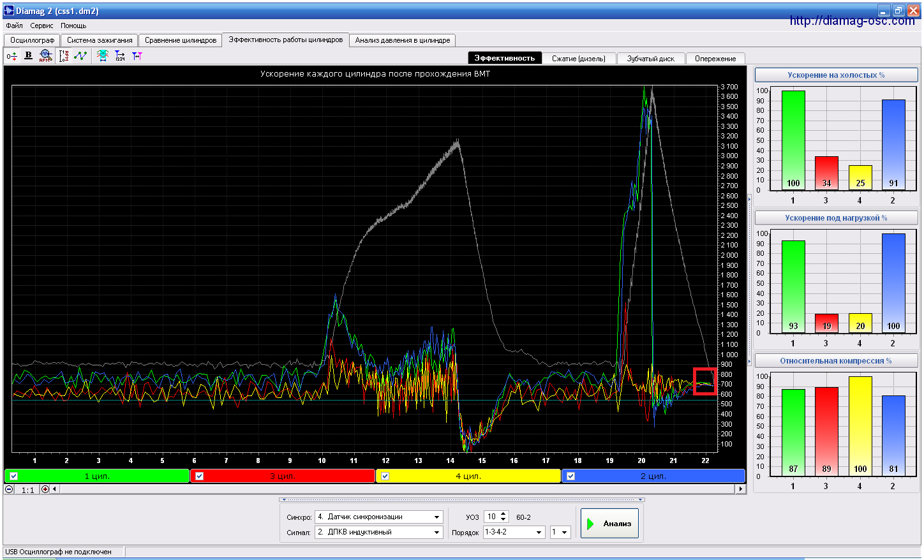This screenshot has height=560, width=924.
Task: Uncheck the 3 цил. red checkbox
Action: point(199,476)
